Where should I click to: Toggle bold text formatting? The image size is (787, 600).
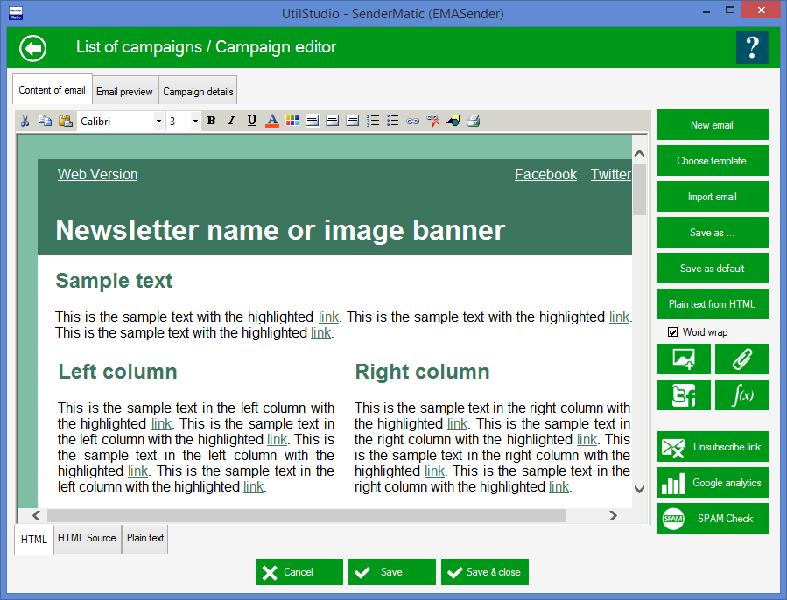tap(210, 121)
